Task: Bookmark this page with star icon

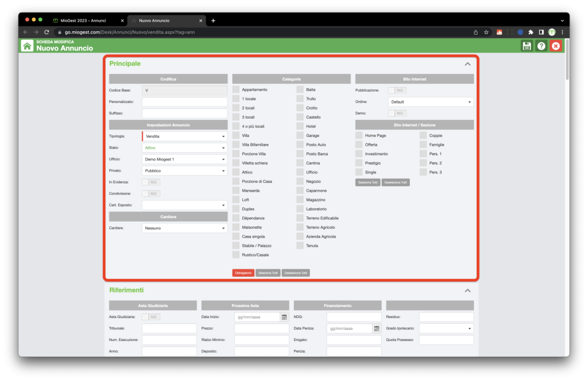Action: tap(486, 32)
